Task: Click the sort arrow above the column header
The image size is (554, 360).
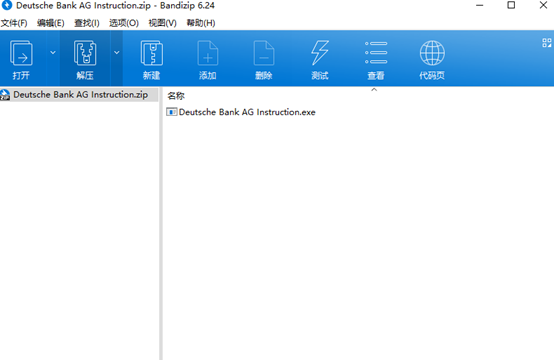Action: point(374,89)
